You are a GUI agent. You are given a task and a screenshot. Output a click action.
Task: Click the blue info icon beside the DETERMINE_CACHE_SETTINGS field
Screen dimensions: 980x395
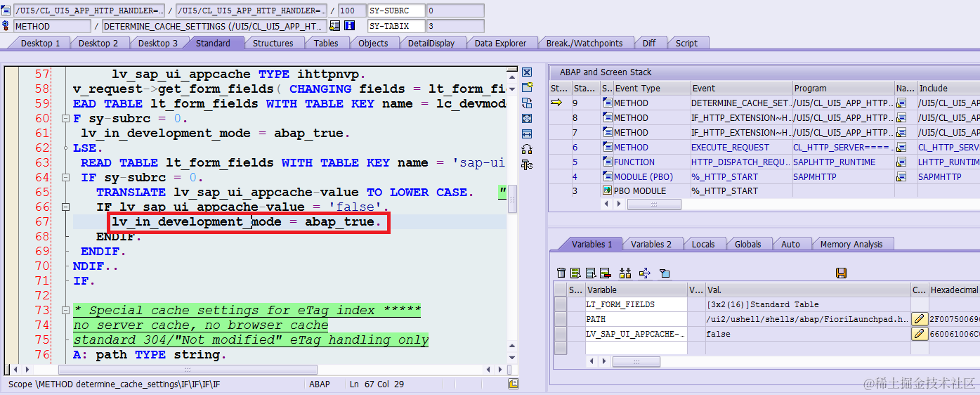pyautogui.click(x=349, y=26)
